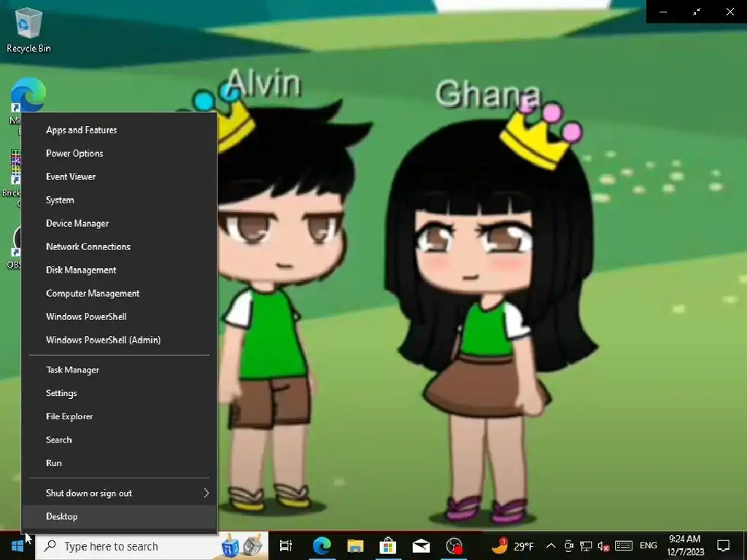Launch Microsoft Edge from the taskbar
This screenshot has height=560, width=747.
(x=322, y=545)
